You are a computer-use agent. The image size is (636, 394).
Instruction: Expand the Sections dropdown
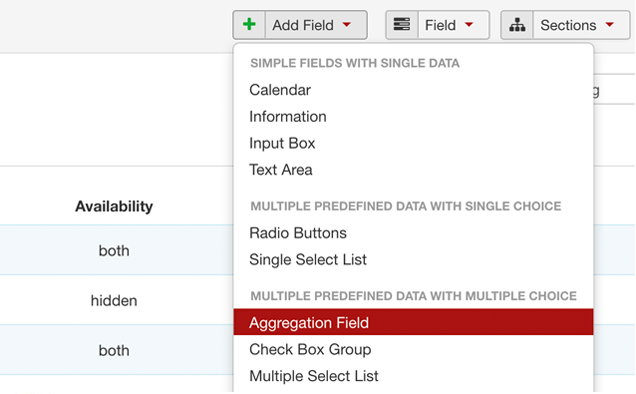[x=581, y=25]
